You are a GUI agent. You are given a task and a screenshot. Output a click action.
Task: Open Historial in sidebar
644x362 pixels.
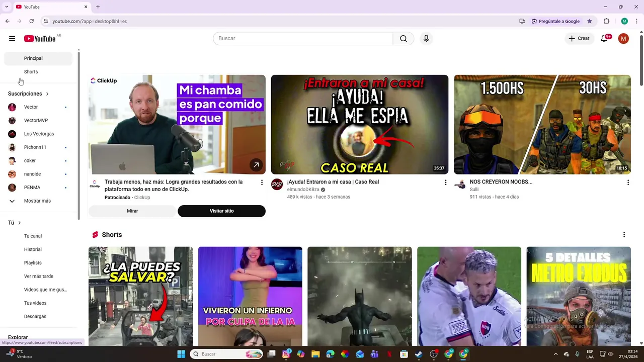[x=38, y=249]
